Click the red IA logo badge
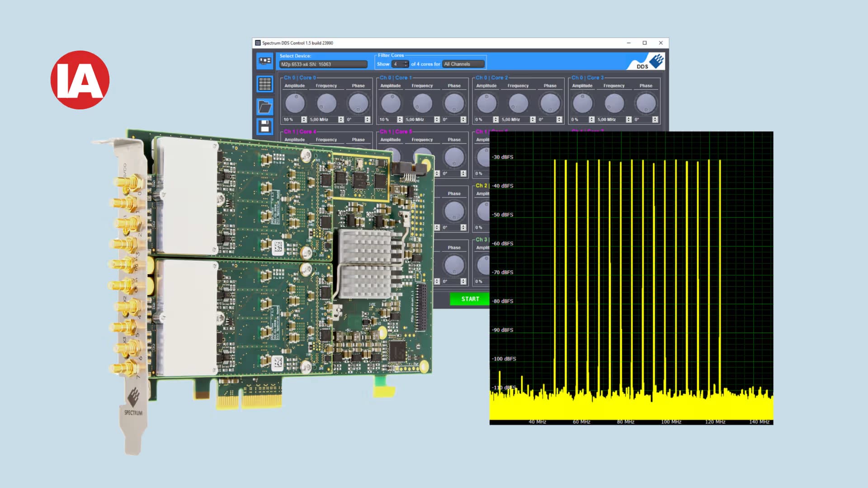This screenshot has height=488, width=868. coord(80,80)
